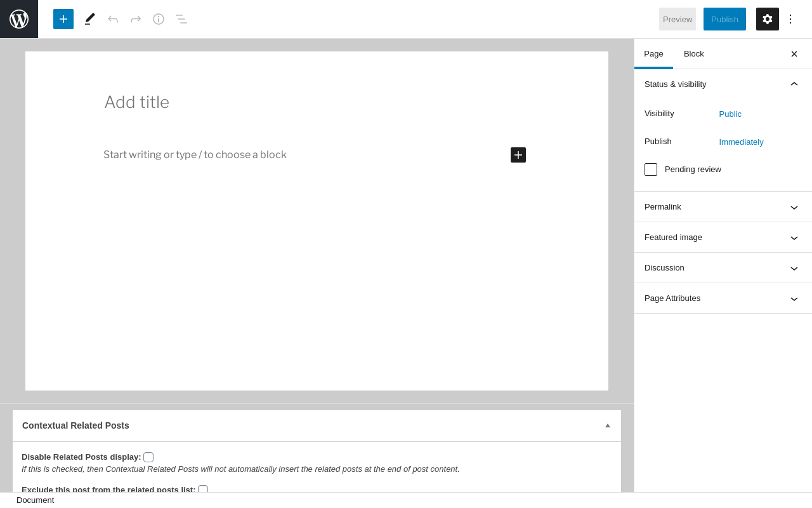Select the Page tab
Screen dimensions: 812x508
pyautogui.click(x=653, y=54)
